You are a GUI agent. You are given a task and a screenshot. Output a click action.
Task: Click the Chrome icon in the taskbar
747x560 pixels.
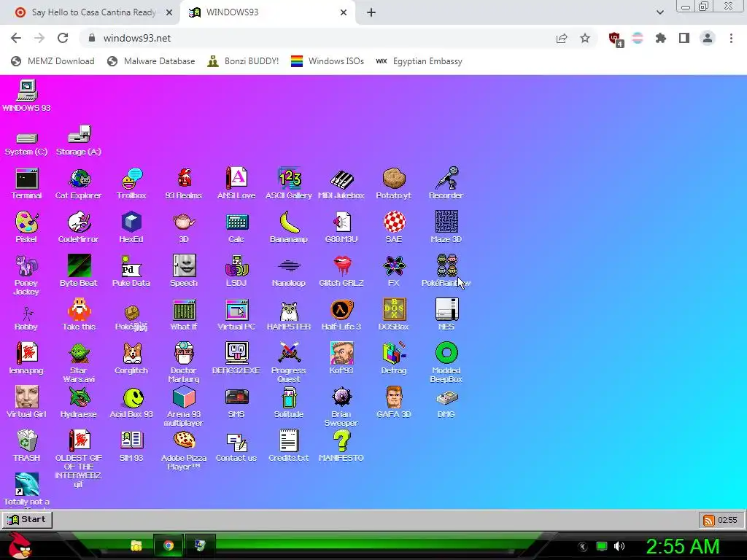click(169, 545)
